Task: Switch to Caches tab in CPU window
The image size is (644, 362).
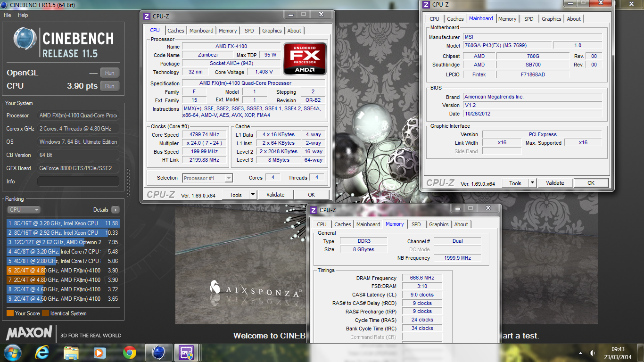Action: click(x=176, y=31)
